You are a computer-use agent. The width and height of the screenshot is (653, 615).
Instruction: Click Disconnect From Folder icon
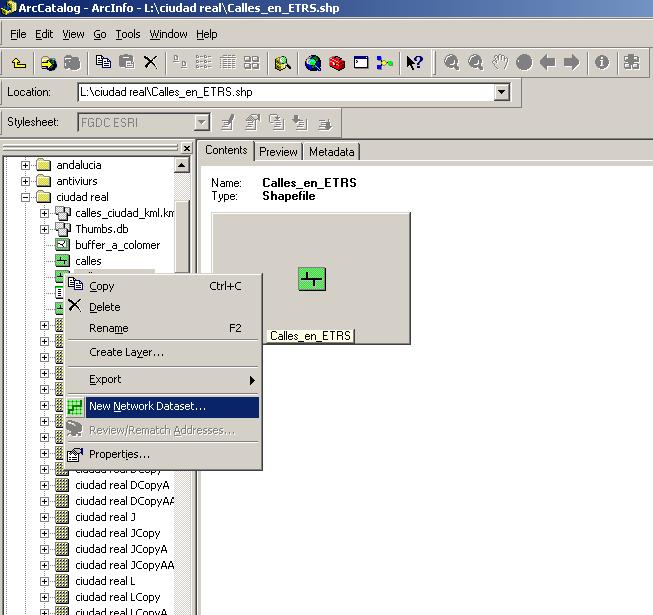tap(72, 63)
